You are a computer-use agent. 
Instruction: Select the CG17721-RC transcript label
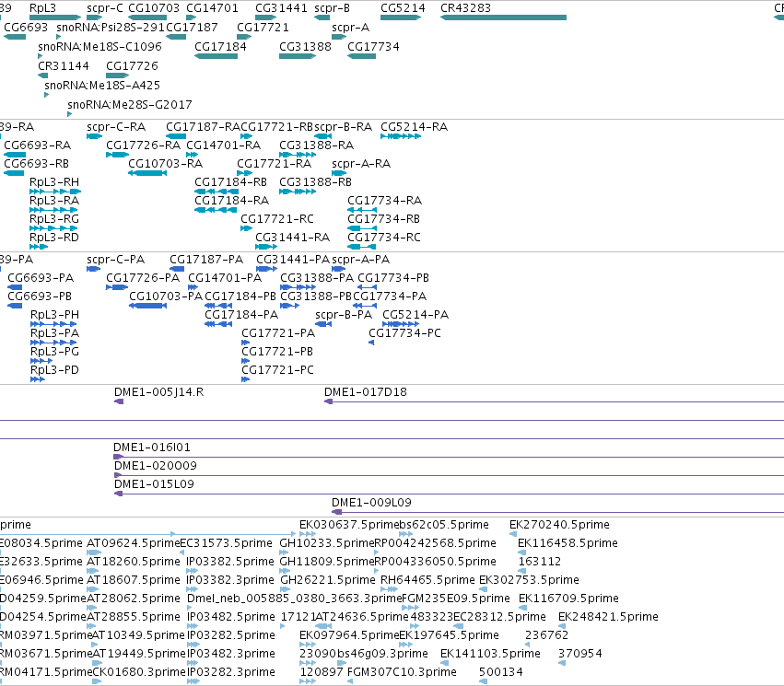277,219
